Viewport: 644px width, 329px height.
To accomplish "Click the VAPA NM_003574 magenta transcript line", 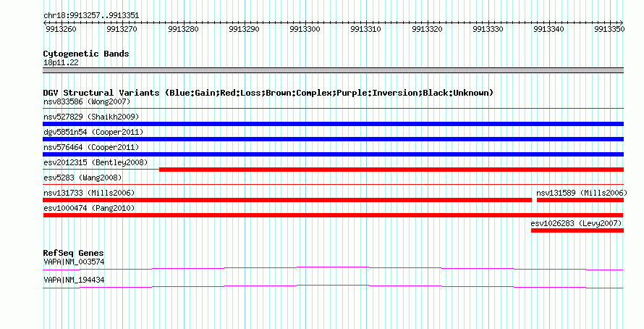I will 333,269.
